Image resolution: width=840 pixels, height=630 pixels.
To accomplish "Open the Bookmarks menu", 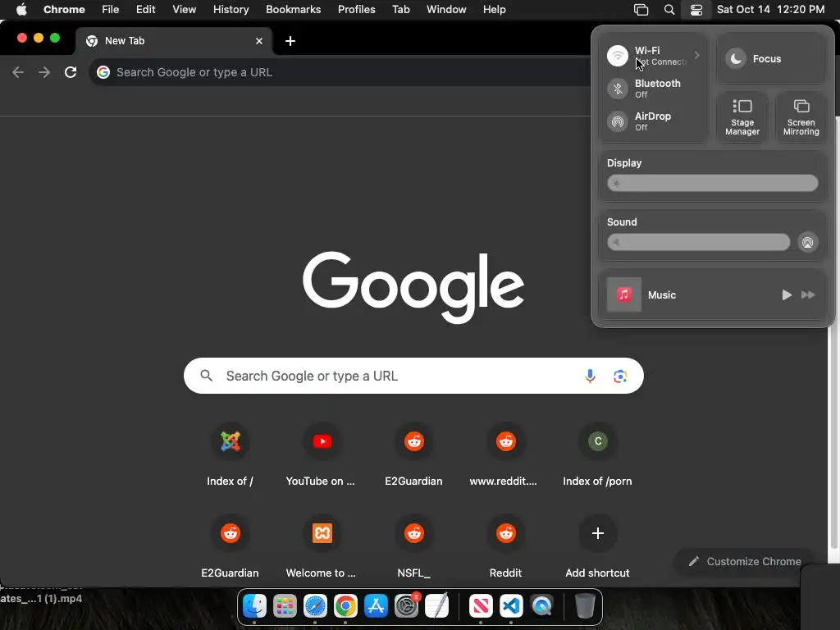I will click(293, 10).
